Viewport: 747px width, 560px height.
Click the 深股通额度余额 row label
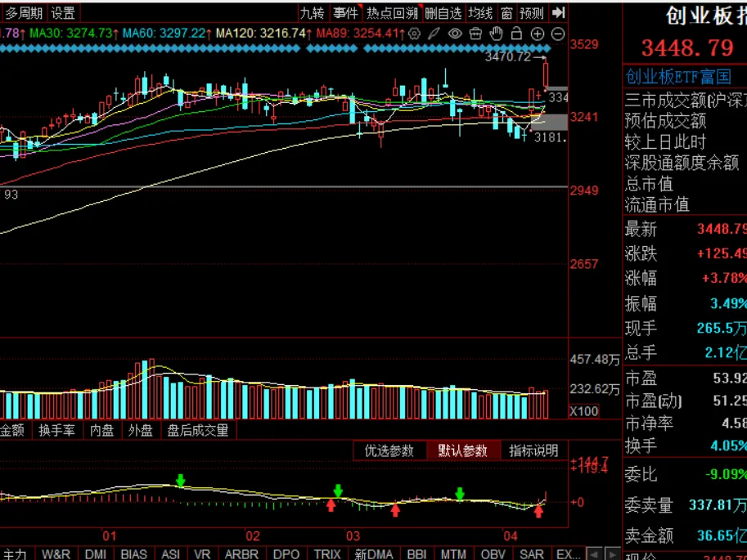click(682, 163)
